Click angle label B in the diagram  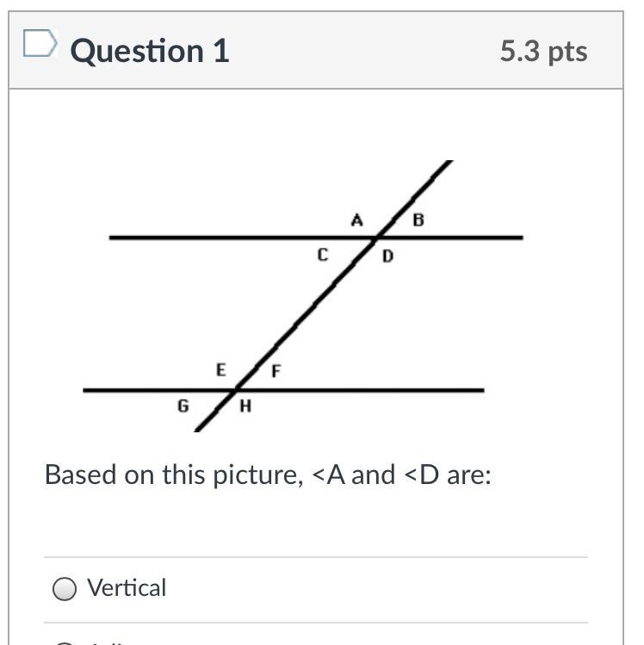point(418,220)
